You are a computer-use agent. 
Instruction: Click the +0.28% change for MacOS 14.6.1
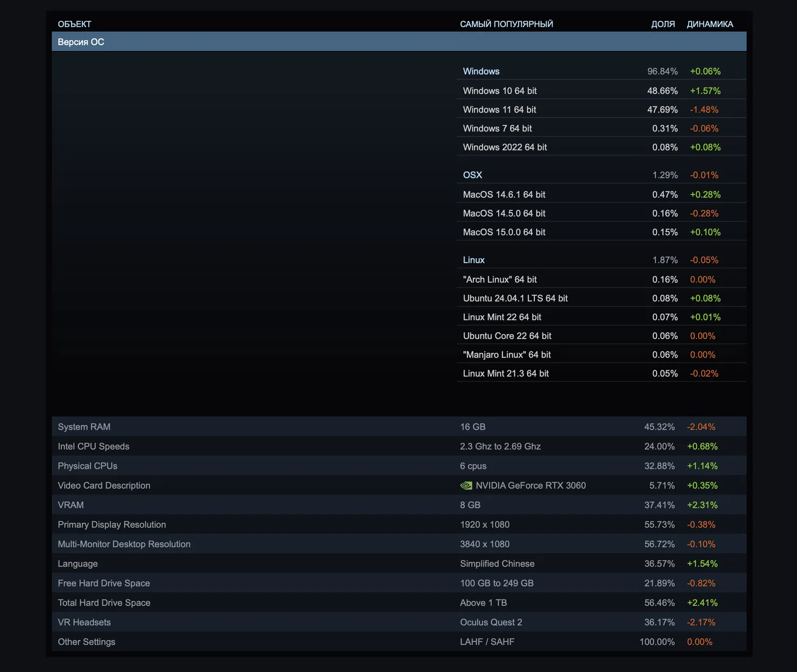(x=705, y=194)
